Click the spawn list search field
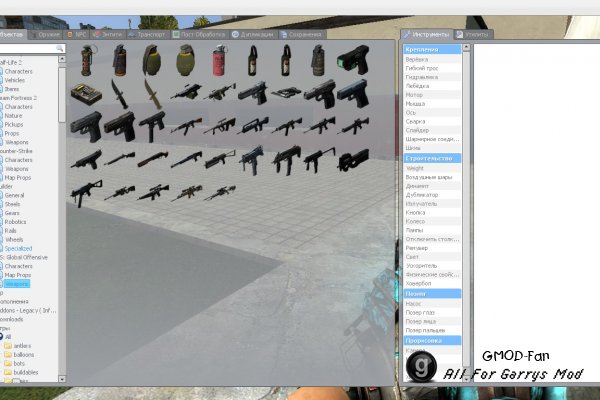This screenshot has width=600, height=400. coord(28,48)
